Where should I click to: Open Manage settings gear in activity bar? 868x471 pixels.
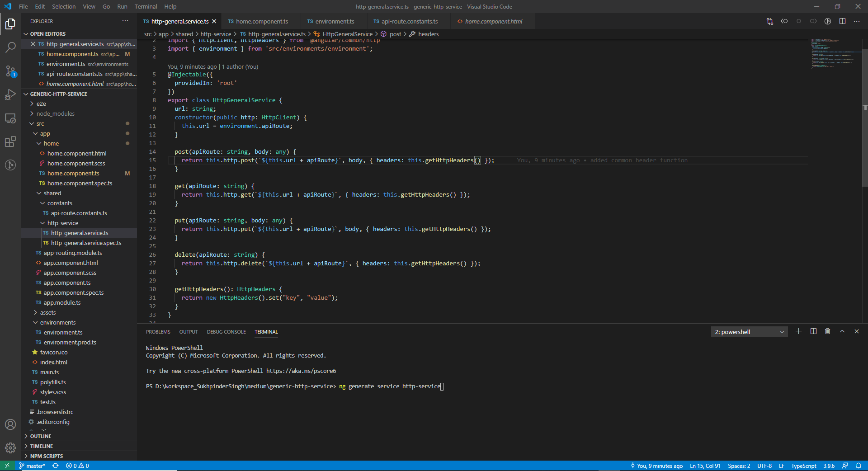point(10,448)
